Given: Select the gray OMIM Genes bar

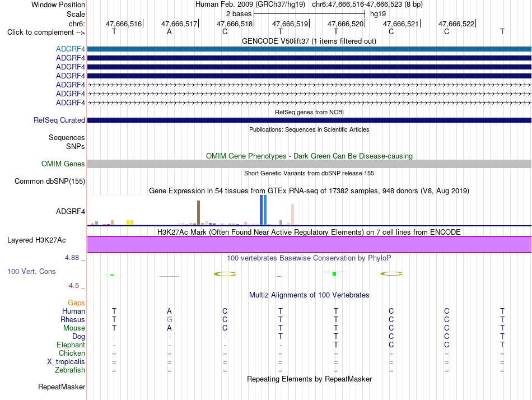Looking at the screenshot, I should point(310,164).
